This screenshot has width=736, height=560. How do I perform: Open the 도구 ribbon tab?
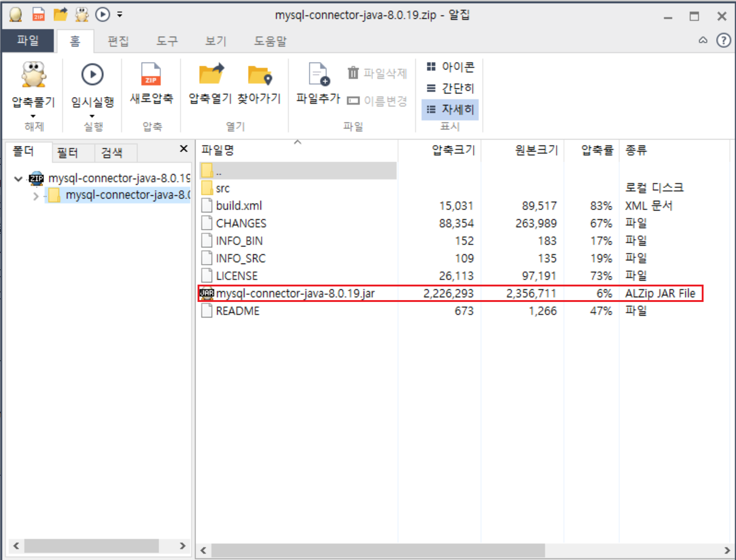tap(167, 41)
